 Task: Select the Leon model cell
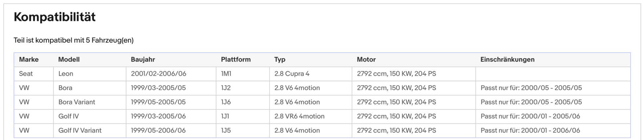[66, 74]
